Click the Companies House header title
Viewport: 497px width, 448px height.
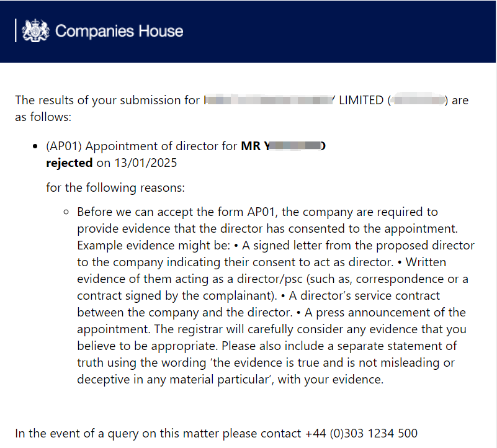coord(119,31)
